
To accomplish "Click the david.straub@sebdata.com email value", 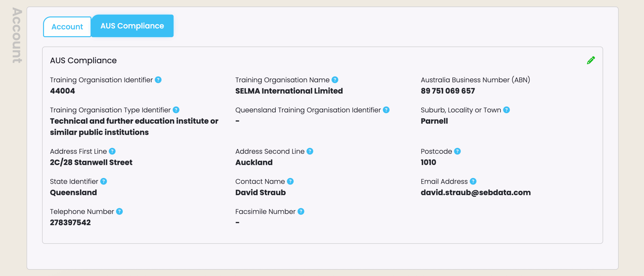I will click(476, 193).
